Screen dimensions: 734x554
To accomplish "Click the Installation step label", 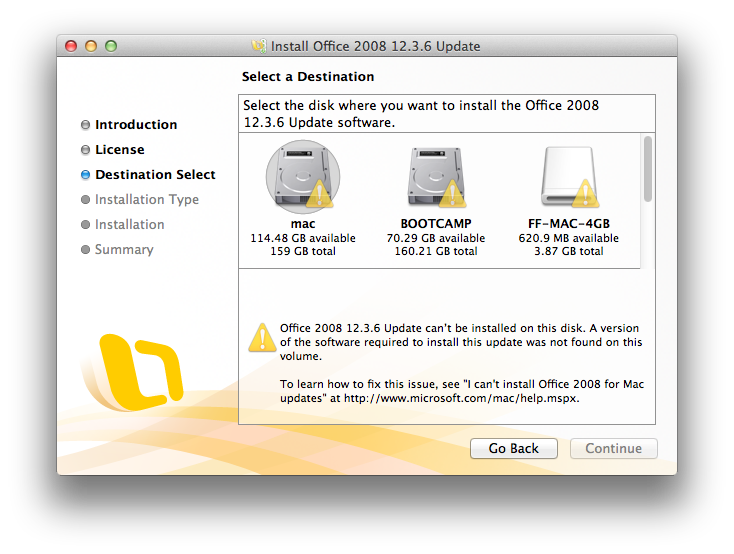I will pos(130,224).
